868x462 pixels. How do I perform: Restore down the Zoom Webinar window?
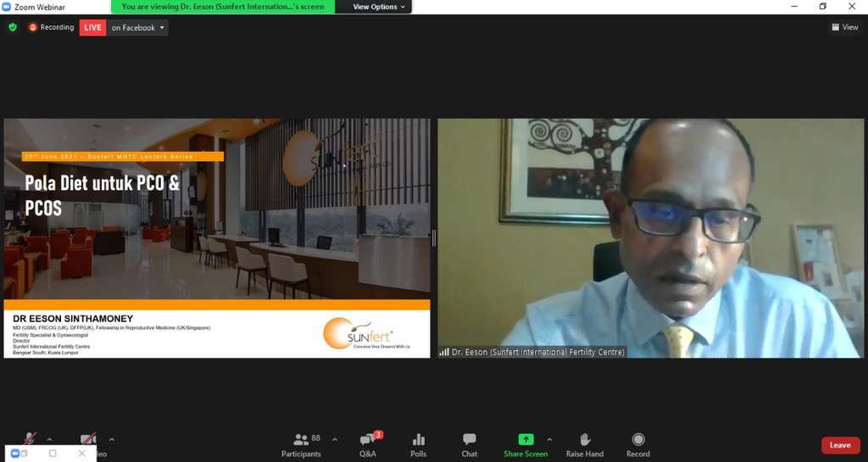tap(822, 7)
